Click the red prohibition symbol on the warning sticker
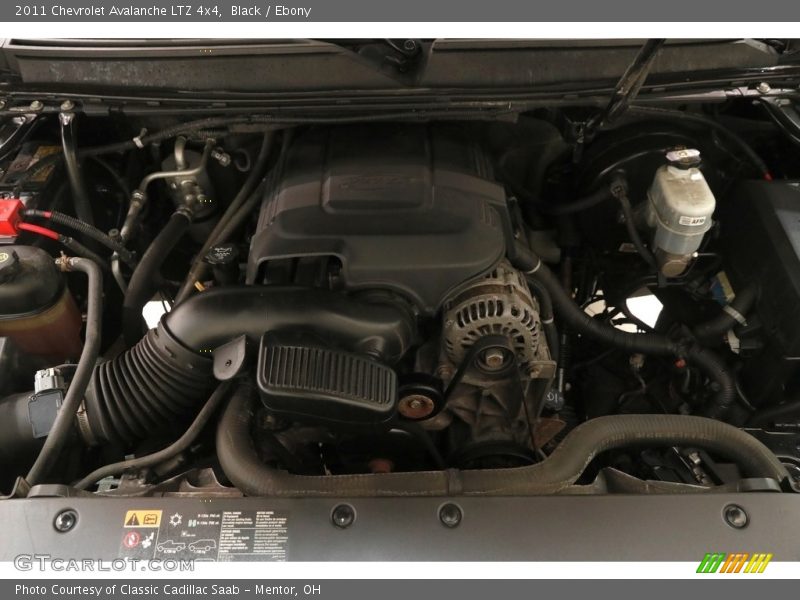The height and width of the screenshot is (600, 800). click(x=131, y=541)
